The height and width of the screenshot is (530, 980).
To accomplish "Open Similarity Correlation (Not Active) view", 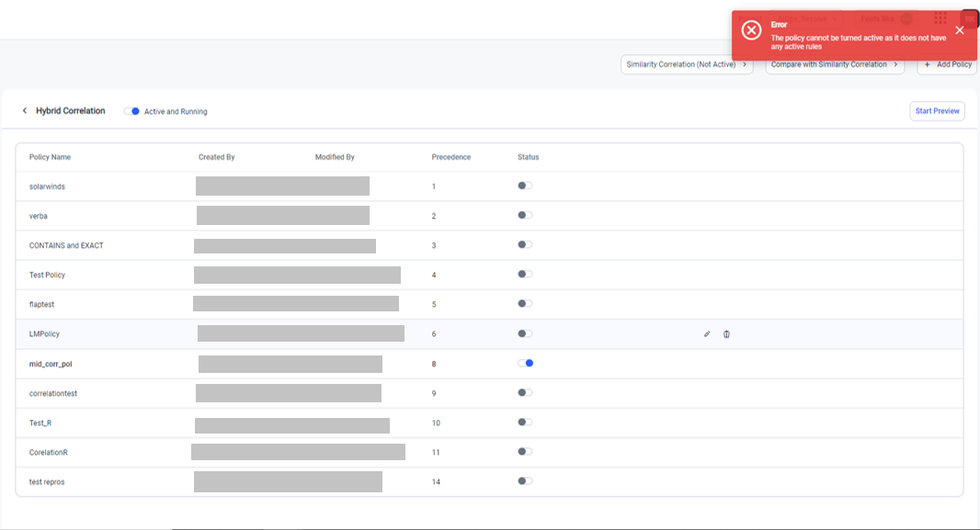I will [x=686, y=64].
